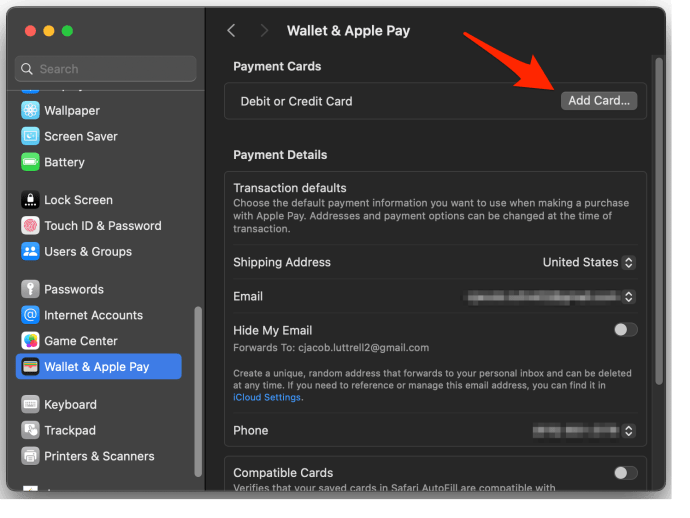Click the search magnifier icon

click(27, 69)
